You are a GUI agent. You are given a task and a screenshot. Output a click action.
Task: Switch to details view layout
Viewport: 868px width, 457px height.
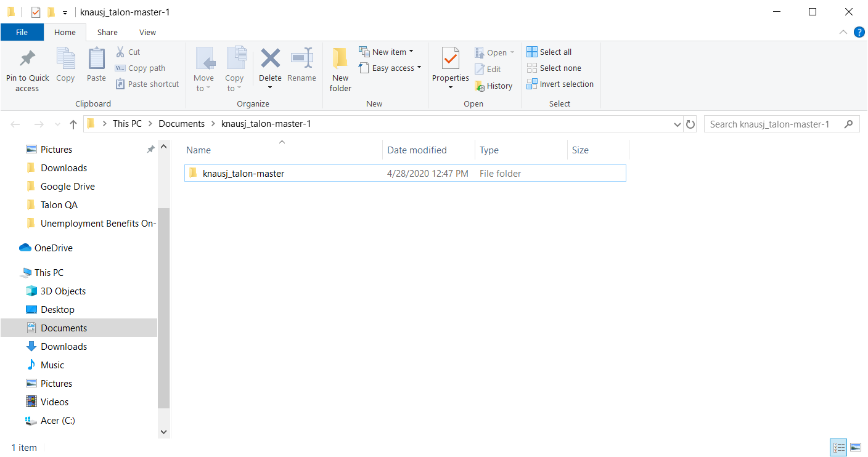coord(838,447)
